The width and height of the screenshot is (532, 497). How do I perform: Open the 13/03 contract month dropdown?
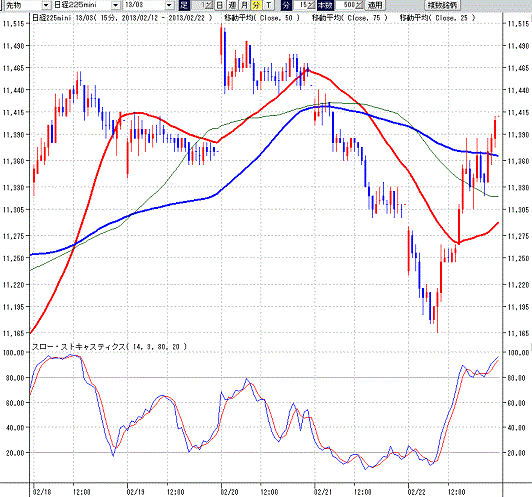[x=169, y=5]
